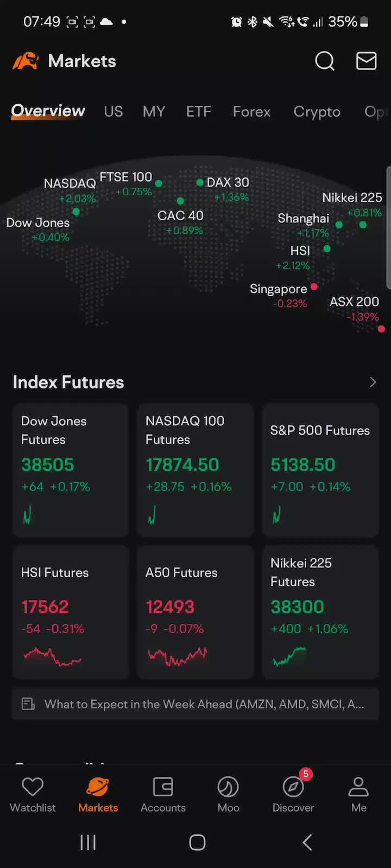Open the Discover compass icon
This screenshot has height=868, width=391.
(x=293, y=787)
